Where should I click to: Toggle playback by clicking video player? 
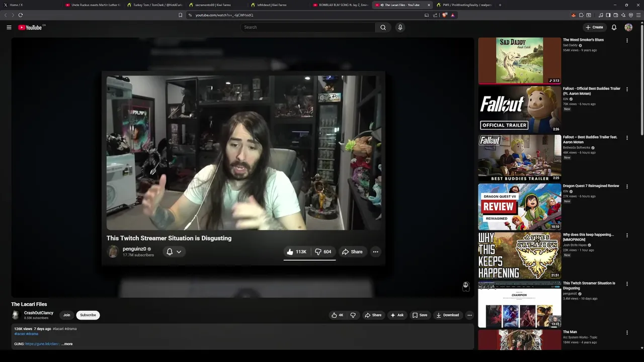click(243, 167)
